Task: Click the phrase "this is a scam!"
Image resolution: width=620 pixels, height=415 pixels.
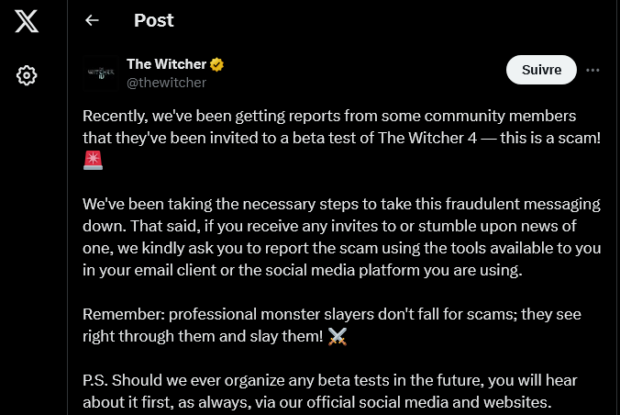Action: tap(550, 138)
